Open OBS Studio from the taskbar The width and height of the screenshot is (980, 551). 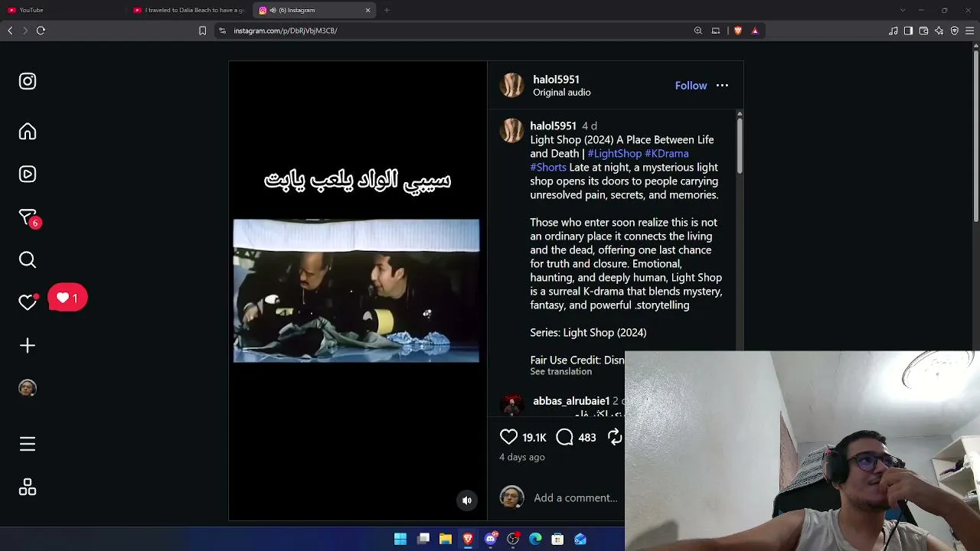[513, 539]
